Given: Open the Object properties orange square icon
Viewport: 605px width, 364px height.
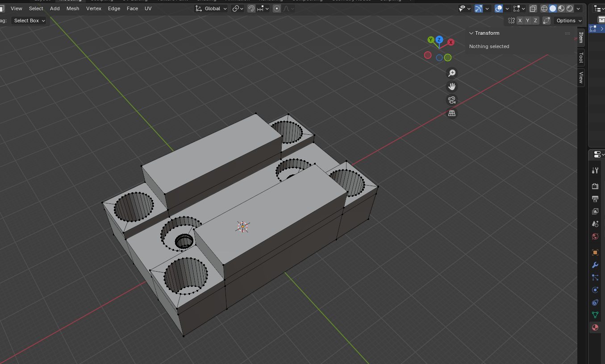Looking at the screenshot, I should [595, 252].
